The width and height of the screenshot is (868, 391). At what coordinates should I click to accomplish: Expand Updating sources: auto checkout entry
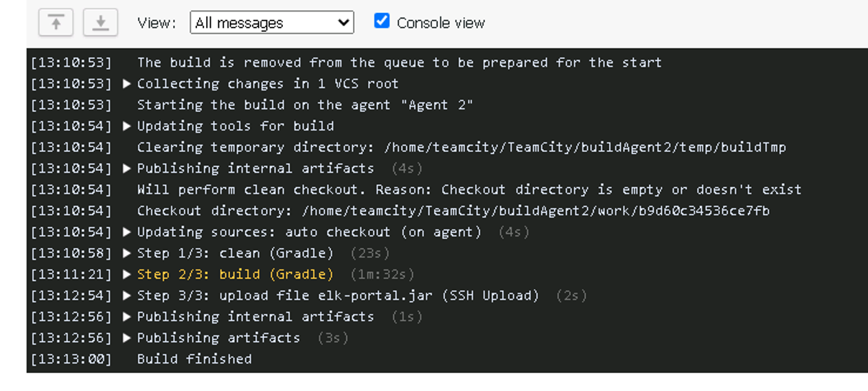tap(127, 232)
